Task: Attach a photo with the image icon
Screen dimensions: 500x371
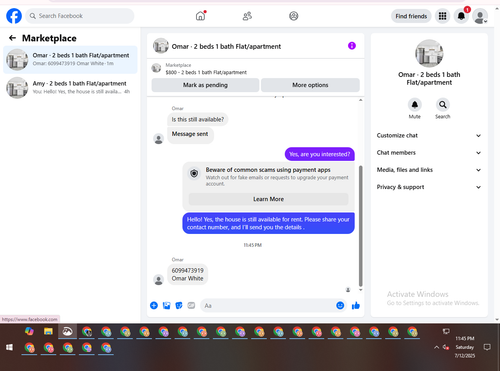Action: coord(166,305)
